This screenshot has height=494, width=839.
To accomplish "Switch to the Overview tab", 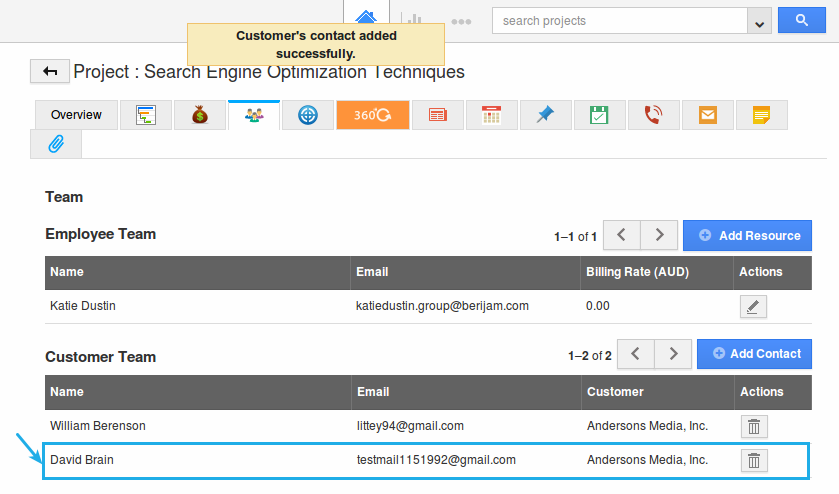I will [76, 115].
